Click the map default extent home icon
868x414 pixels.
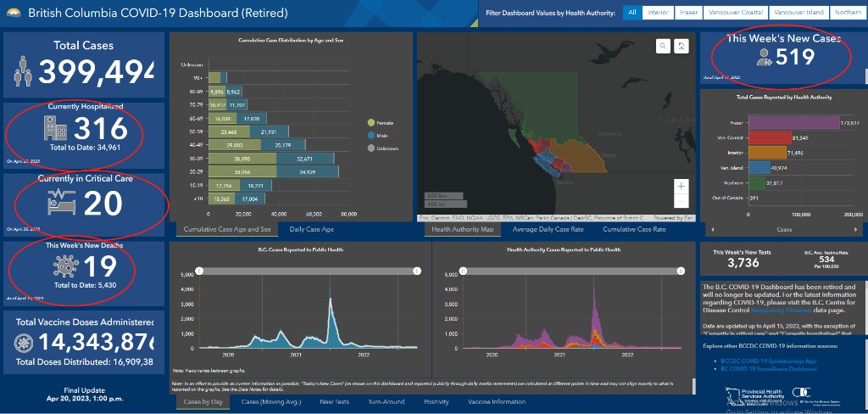(x=680, y=47)
